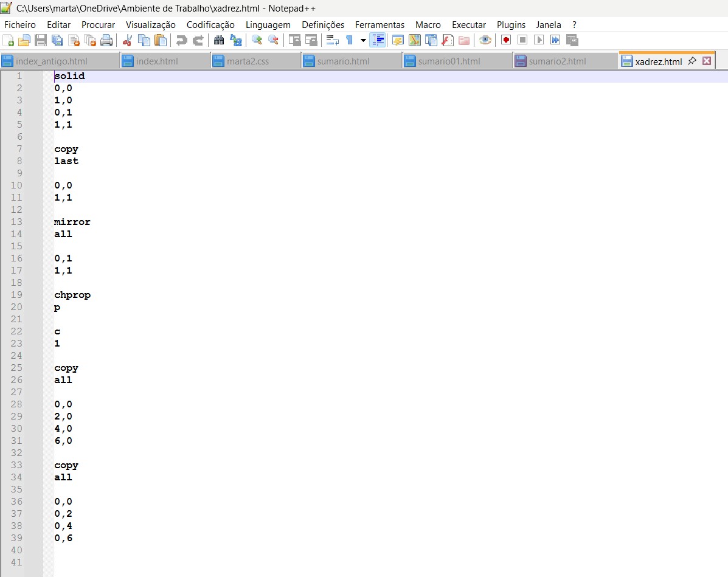Zoom in using the magnifier plus icon

(257, 40)
